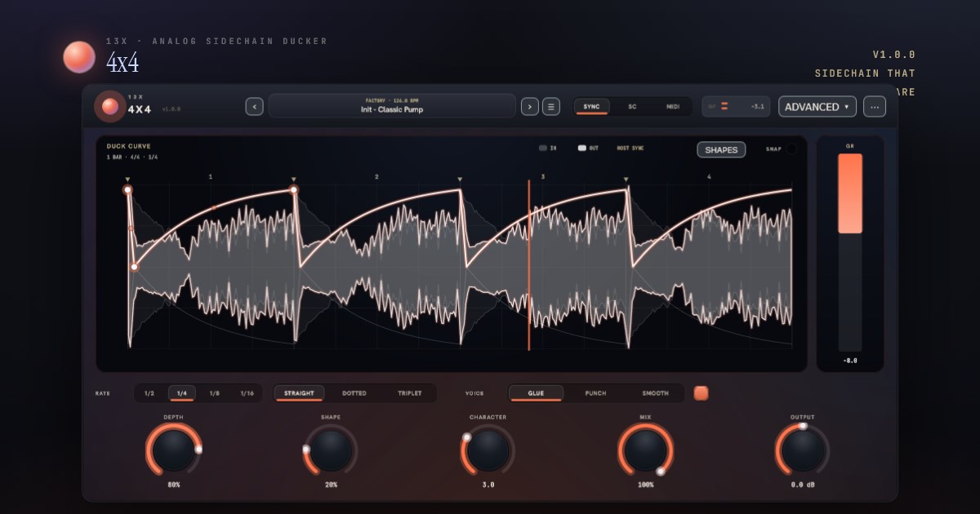Select the SMOOTH voice
This screenshot has height=514, width=980.
point(655,393)
